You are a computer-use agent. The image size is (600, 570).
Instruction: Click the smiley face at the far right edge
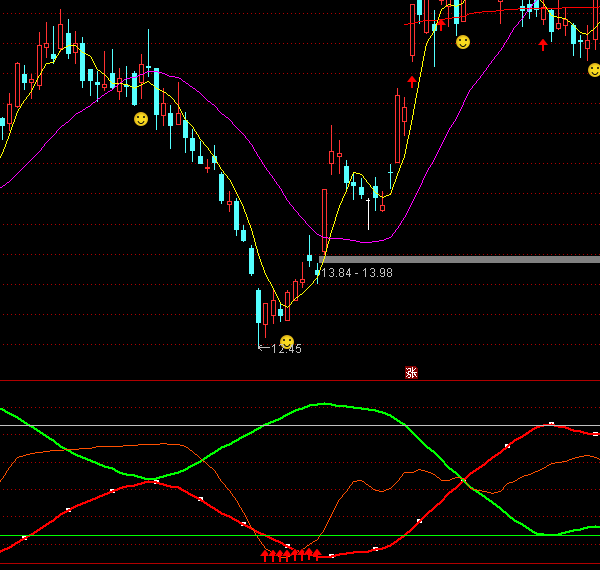coord(594,70)
